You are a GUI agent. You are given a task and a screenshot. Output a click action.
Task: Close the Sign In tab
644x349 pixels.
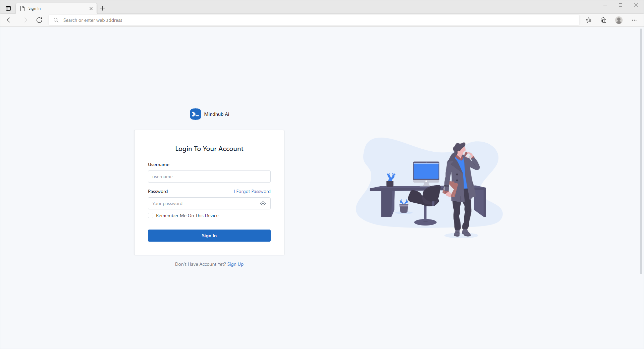pyautogui.click(x=91, y=8)
